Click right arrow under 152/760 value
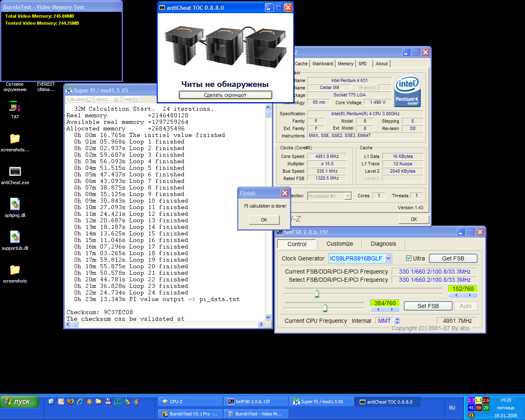The image size is (525, 420). [x=470, y=295]
